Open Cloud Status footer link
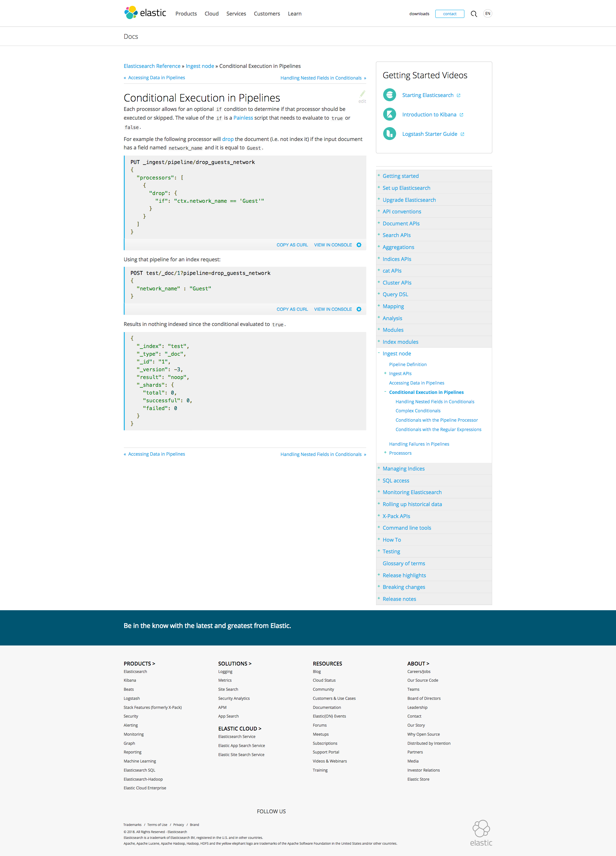This screenshot has width=616, height=856. pos(324,680)
